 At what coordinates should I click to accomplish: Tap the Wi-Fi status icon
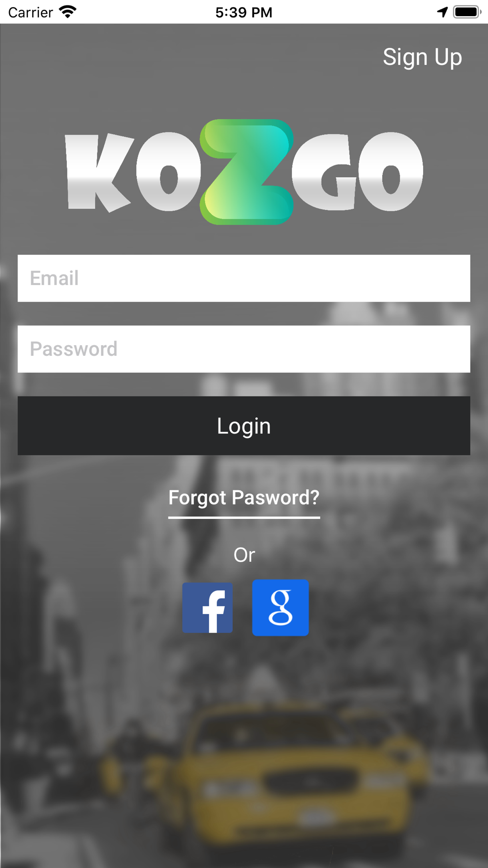[68, 12]
